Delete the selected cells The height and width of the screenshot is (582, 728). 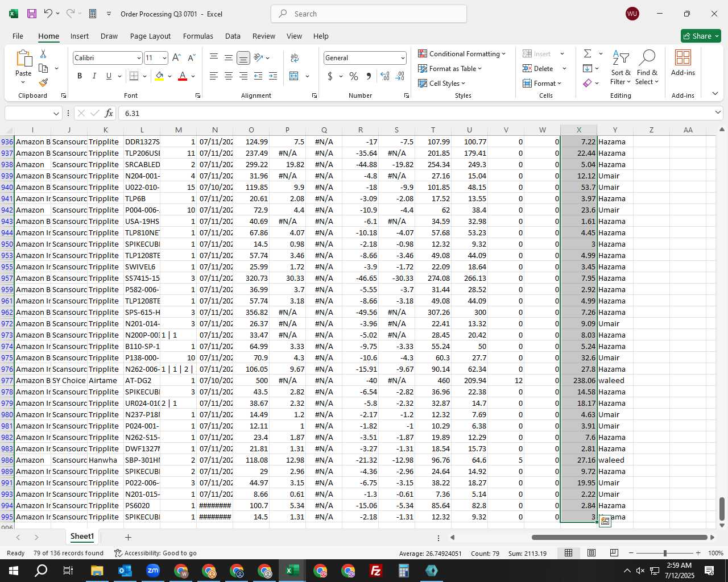[x=538, y=68]
